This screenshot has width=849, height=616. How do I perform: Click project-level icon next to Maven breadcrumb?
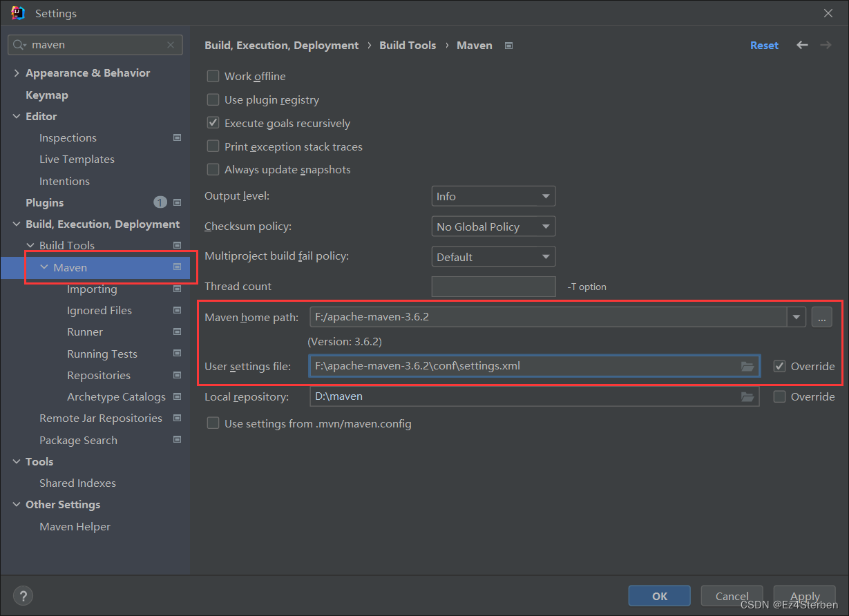(x=509, y=46)
